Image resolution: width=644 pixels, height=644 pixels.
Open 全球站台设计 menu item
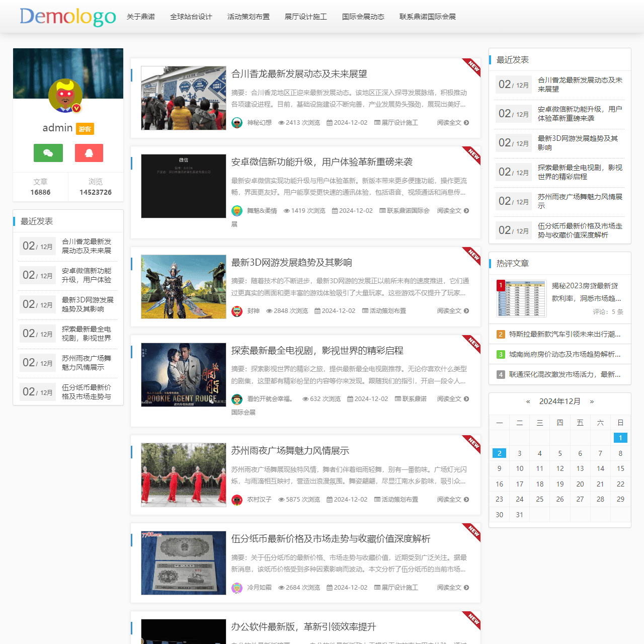click(x=191, y=17)
